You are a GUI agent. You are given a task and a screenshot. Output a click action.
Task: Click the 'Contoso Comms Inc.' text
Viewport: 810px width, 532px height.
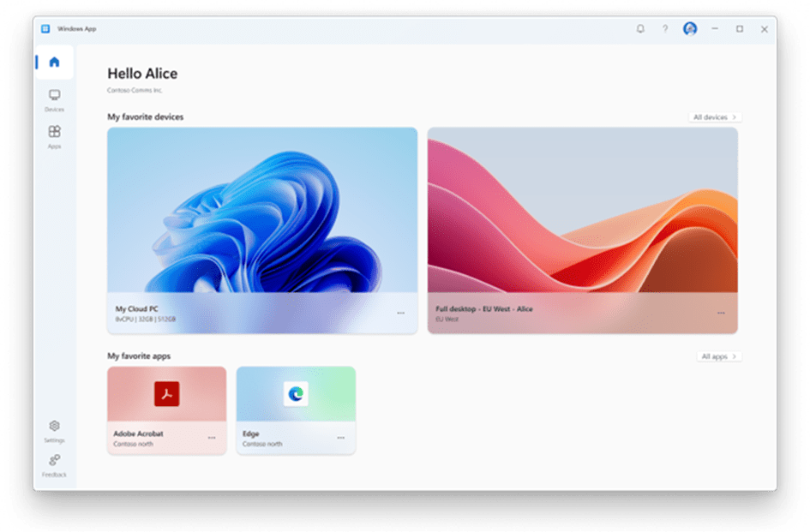pos(135,91)
